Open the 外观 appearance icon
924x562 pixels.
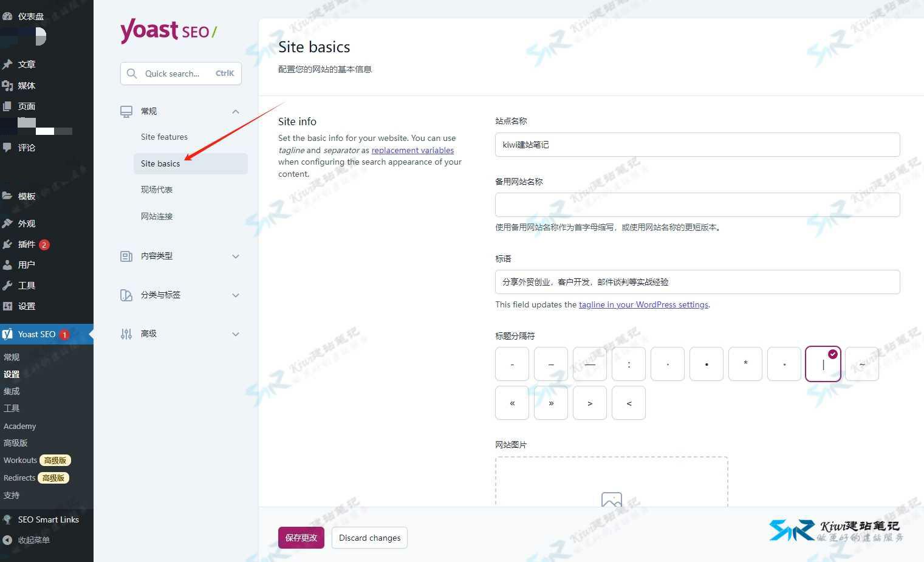(x=8, y=223)
